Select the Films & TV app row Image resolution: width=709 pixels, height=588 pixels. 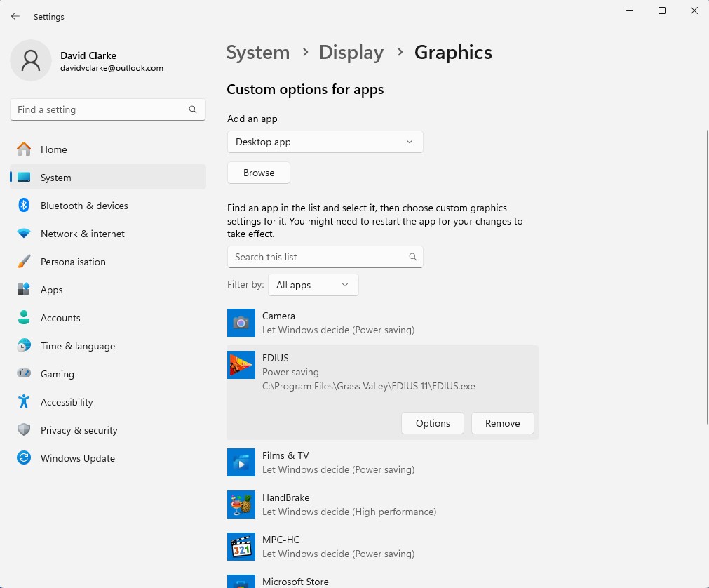(382, 462)
